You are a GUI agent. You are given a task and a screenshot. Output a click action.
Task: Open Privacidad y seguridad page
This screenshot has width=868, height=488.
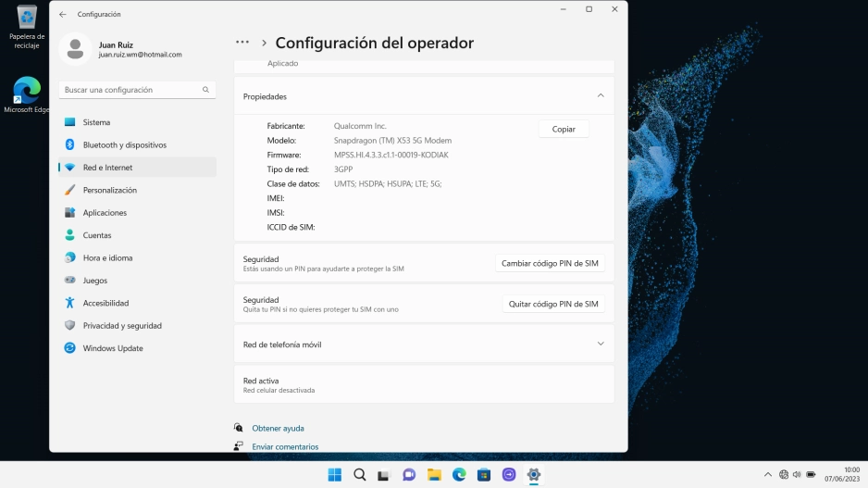[122, 326]
